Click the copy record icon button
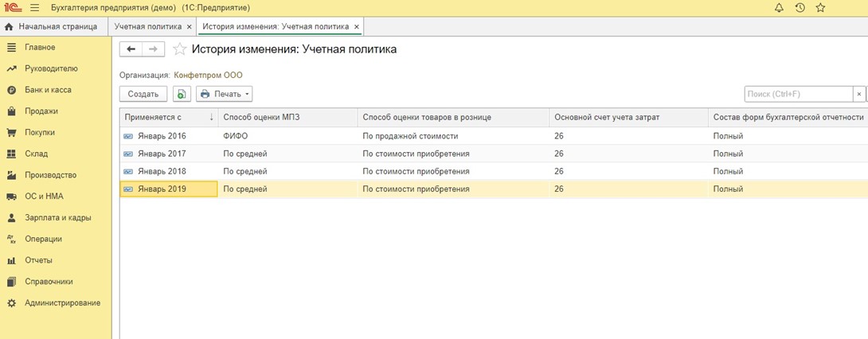This screenshot has height=339, width=868. [x=182, y=94]
